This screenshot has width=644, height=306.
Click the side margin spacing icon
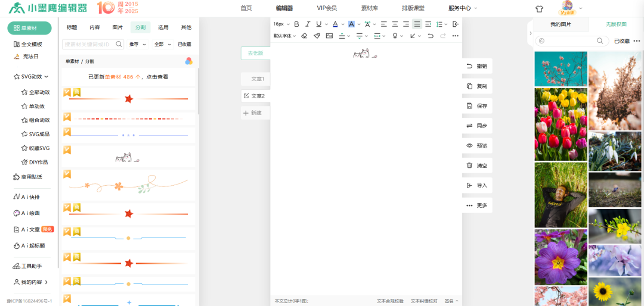point(377,36)
